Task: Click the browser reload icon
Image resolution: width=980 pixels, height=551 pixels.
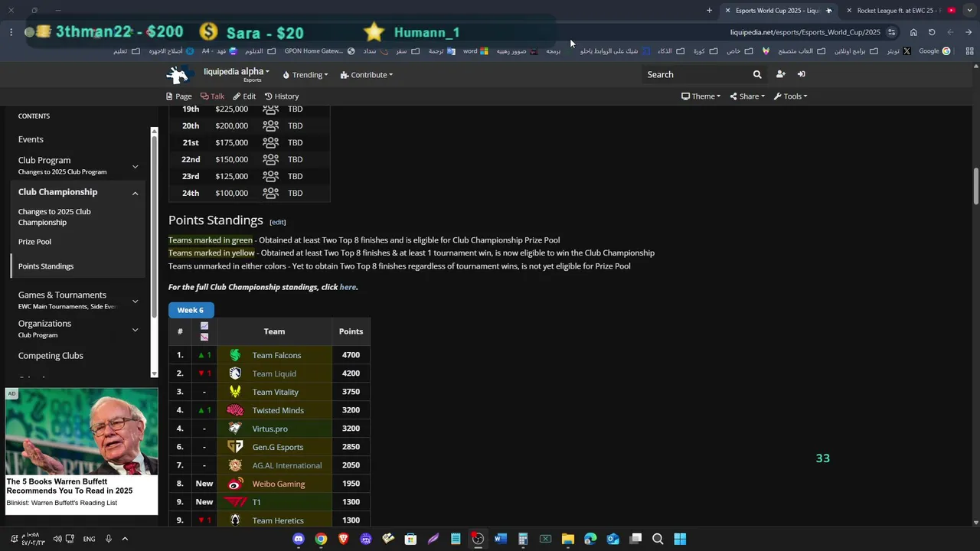Action: tap(932, 32)
